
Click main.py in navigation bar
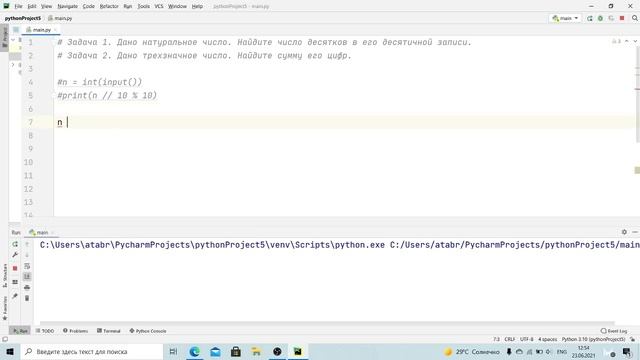coord(60,18)
